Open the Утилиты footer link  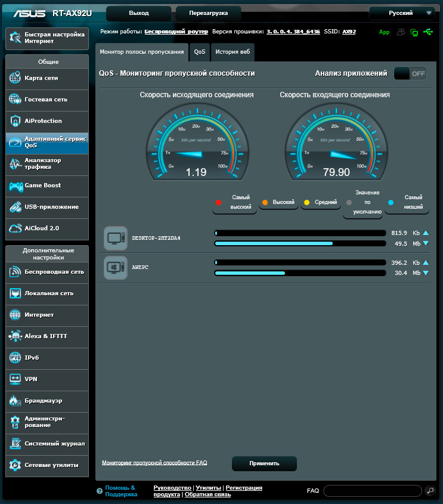(x=209, y=488)
